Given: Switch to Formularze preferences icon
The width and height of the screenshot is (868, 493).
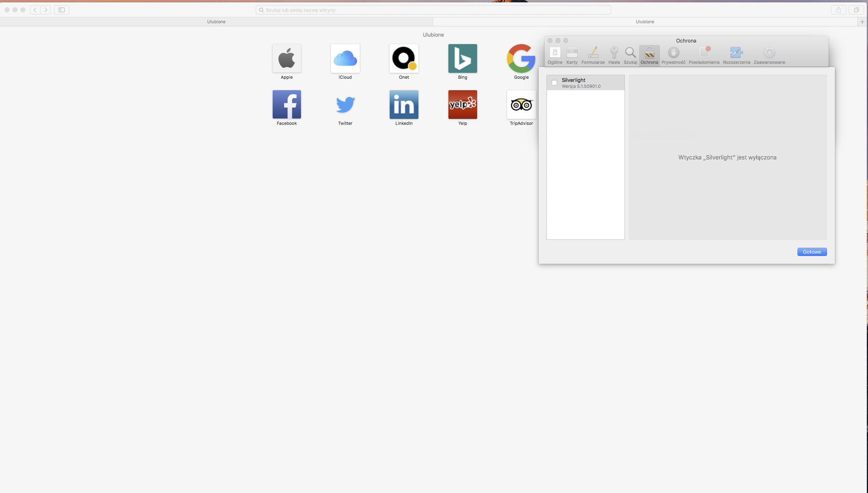Looking at the screenshot, I should click(x=593, y=55).
